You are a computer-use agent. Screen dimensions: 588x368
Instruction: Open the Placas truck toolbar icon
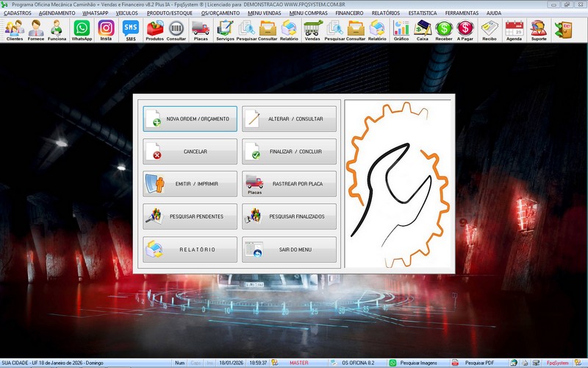(x=201, y=30)
